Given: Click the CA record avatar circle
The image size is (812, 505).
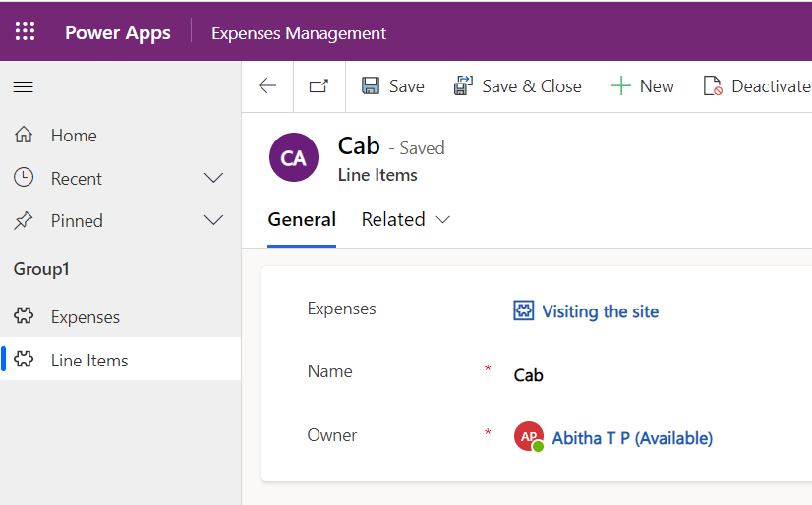Looking at the screenshot, I should (293, 158).
